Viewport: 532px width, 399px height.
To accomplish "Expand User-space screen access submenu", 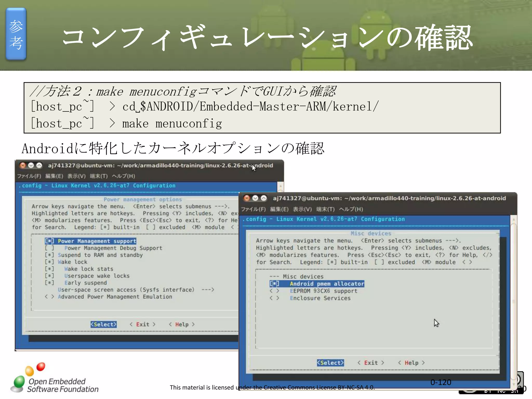I will click(x=136, y=290).
